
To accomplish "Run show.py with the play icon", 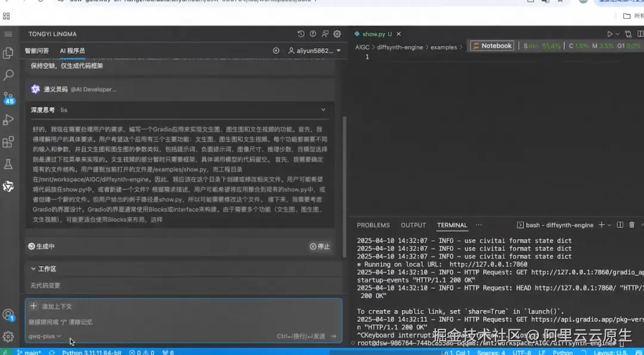I will coord(610,34).
